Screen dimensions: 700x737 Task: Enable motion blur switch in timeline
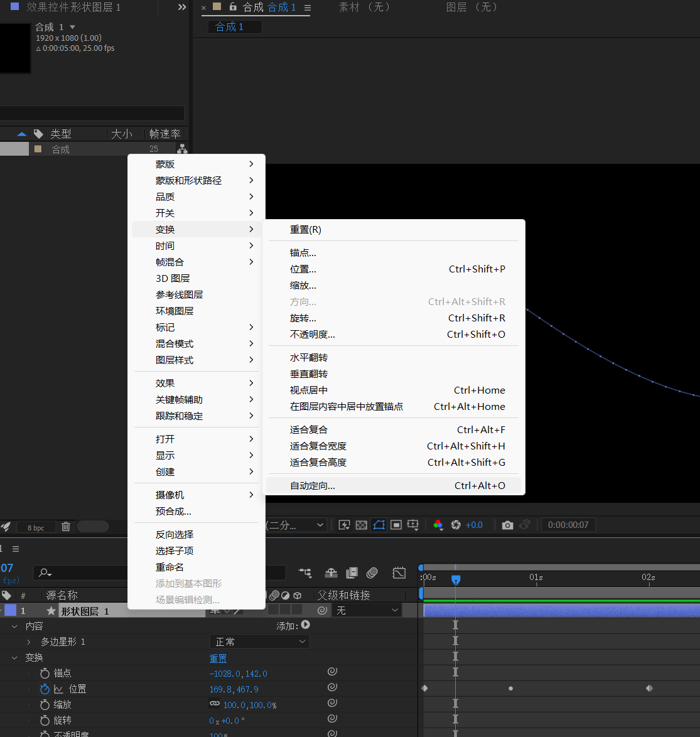point(372,573)
